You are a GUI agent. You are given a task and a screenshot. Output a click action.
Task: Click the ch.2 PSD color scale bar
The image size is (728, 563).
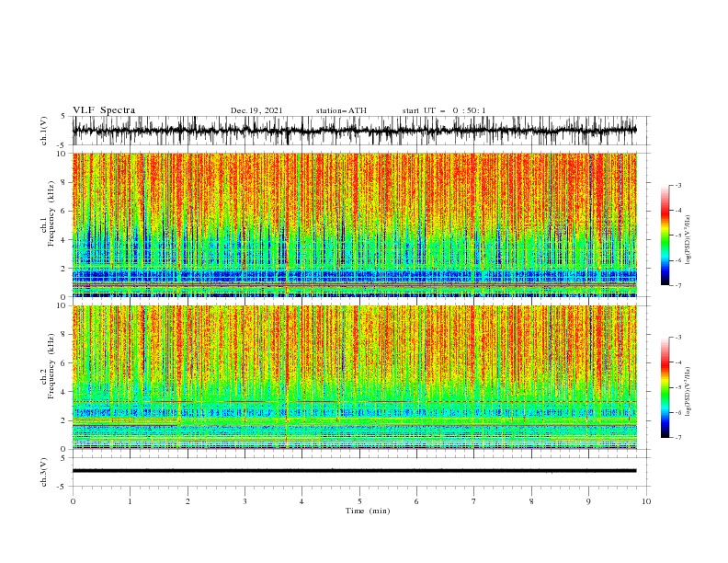tap(665, 387)
